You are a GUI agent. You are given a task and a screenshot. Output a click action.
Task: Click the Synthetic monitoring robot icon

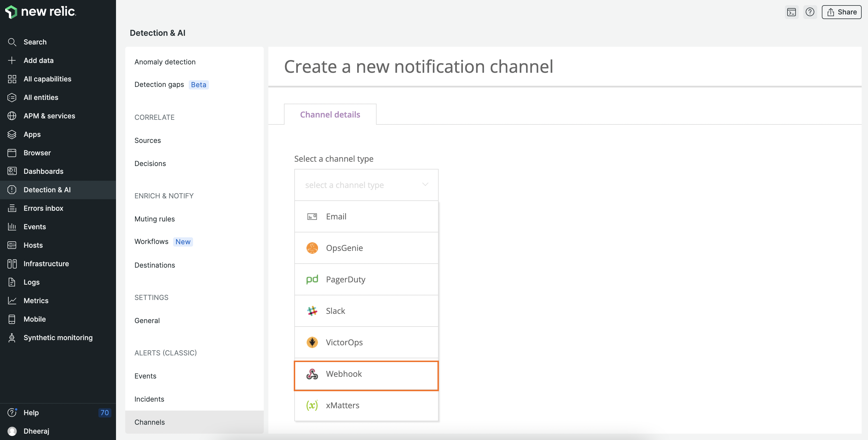pos(12,338)
